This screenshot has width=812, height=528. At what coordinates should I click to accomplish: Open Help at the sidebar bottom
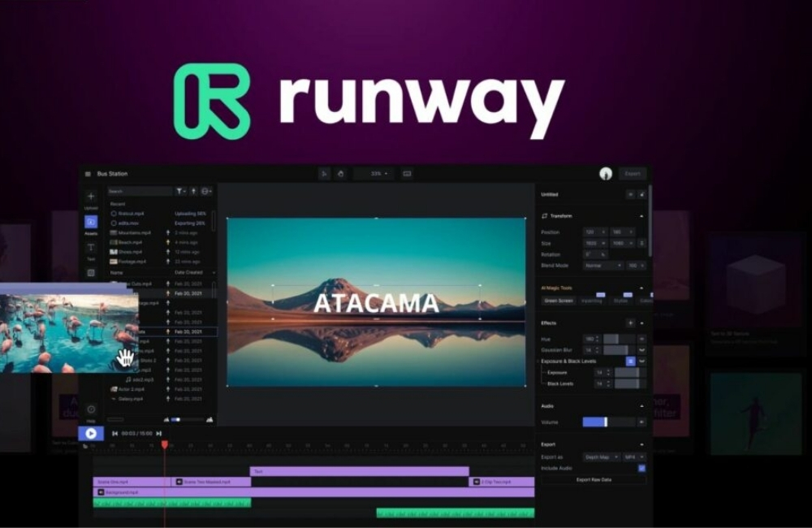coord(91,409)
